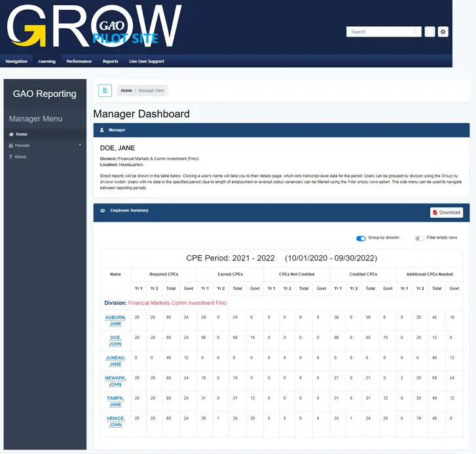
Task: Open DOE, JOHN details page
Action: (x=115, y=341)
